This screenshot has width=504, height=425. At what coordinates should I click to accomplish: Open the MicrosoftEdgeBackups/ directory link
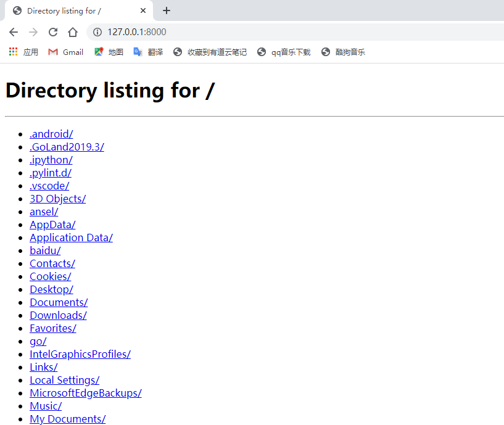tap(85, 393)
